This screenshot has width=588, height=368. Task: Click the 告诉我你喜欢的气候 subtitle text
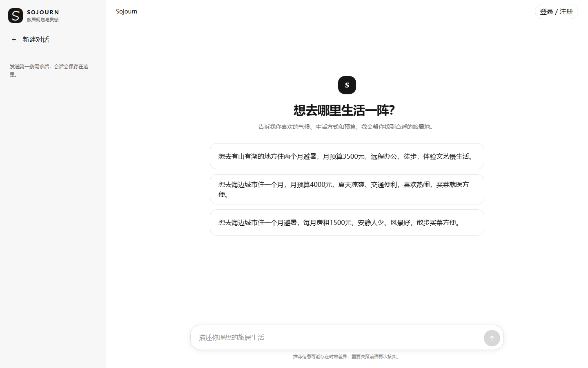click(x=347, y=127)
